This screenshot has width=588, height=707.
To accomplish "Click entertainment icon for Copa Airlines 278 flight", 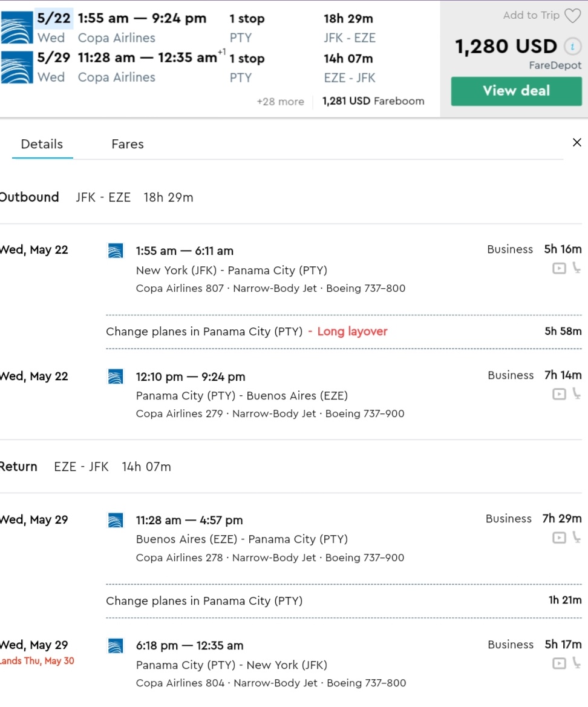I will (559, 538).
